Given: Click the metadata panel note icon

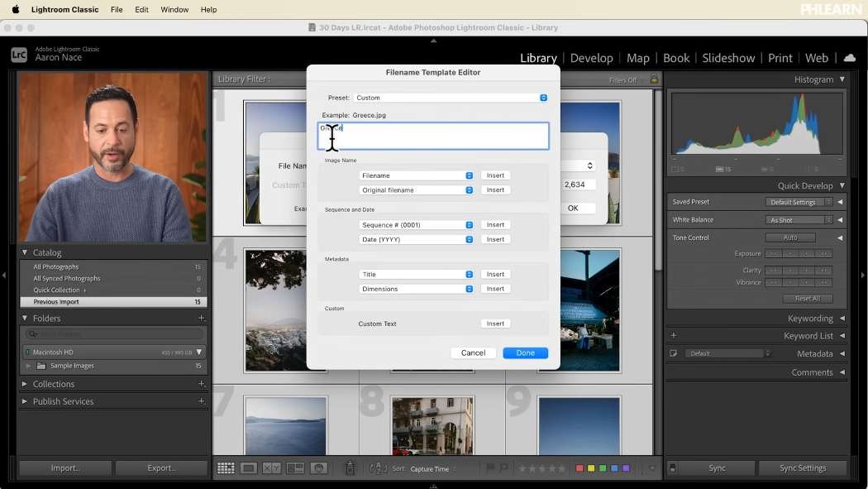Looking at the screenshot, I should click(674, 353).
